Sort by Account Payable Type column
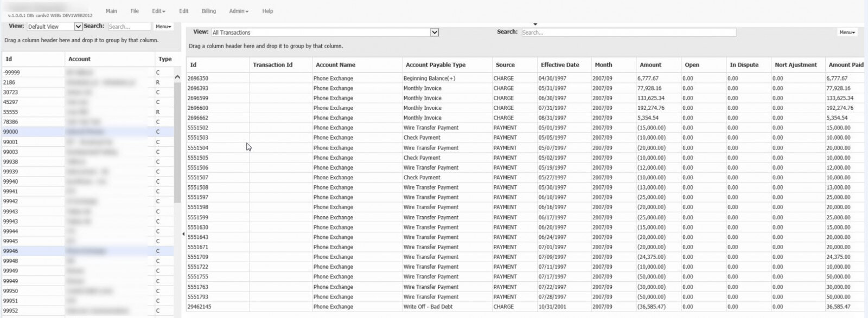The image size is (868, 318). [x=447, y=65]
